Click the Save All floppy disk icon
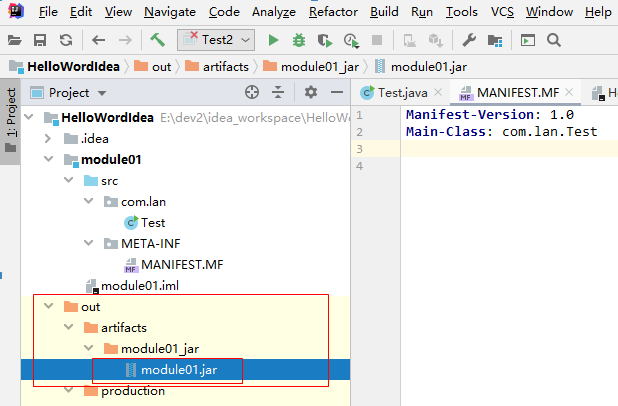The width and height of the screenshot is (618, 406). click(40, 40)
